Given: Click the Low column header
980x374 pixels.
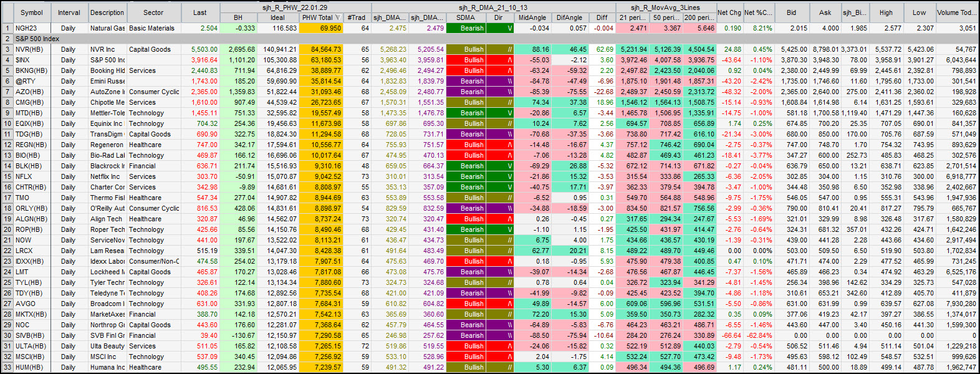Looking at the screenshot, I should pos(920,12).
